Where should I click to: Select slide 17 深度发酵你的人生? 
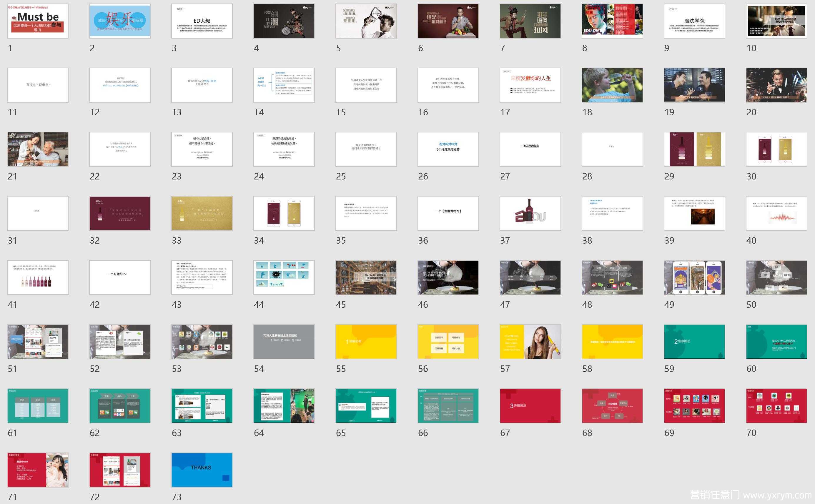pyautogui.click(x=530, y=85)
